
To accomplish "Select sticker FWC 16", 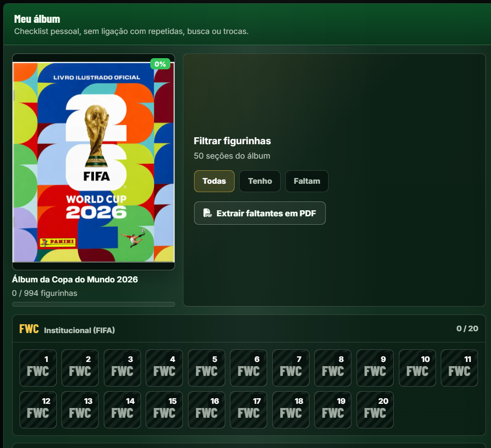I will [207, 410].
